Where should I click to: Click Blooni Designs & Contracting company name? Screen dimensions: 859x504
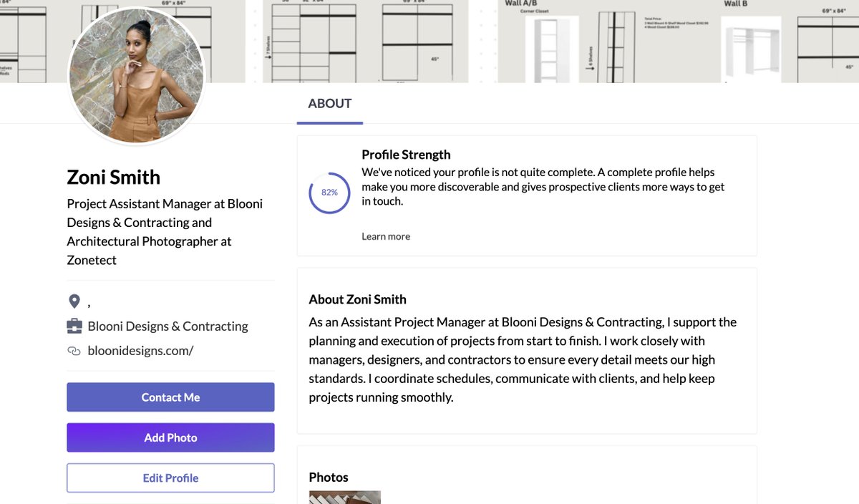(168, 326)
